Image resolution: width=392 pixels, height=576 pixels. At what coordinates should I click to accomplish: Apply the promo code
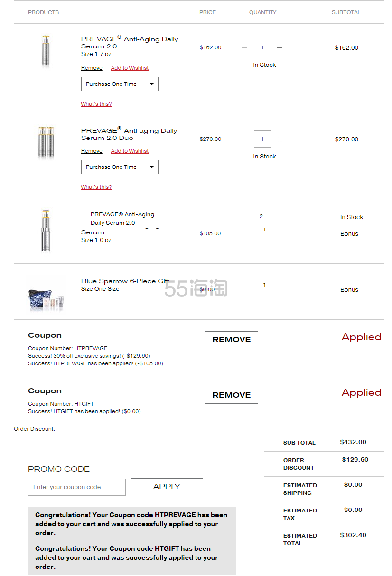coord(167,487)
